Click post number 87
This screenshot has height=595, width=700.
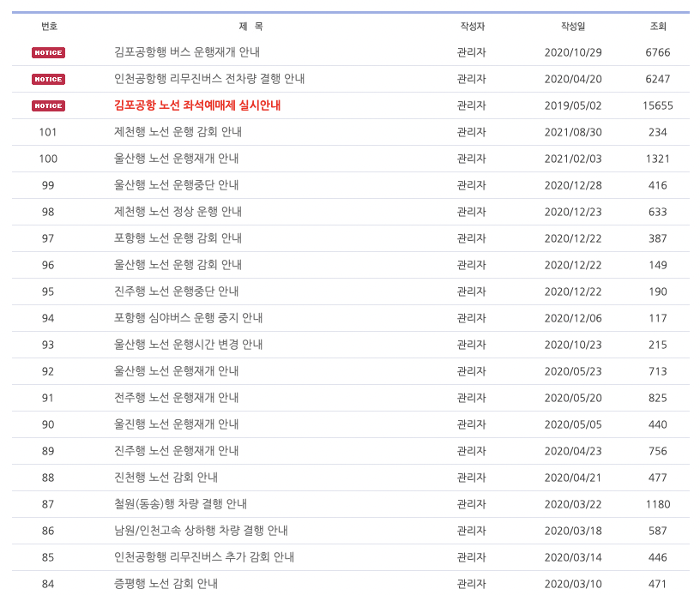48,504
